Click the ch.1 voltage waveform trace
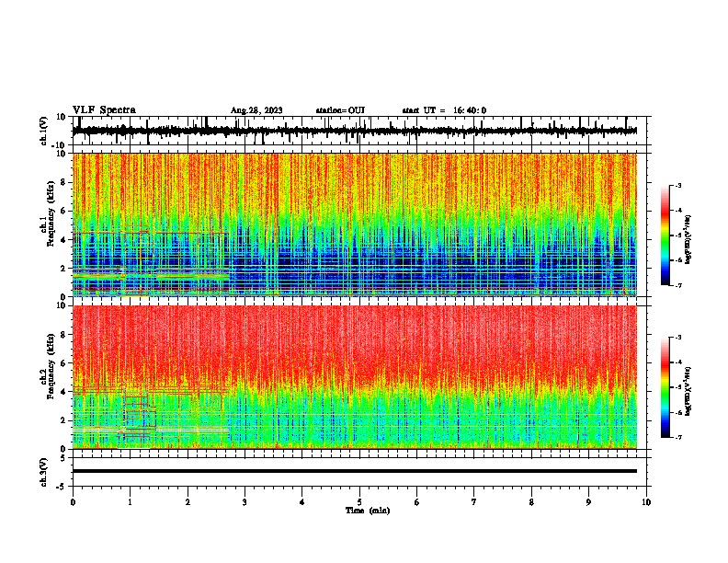 pyautogui.click(x=354, y=131)
